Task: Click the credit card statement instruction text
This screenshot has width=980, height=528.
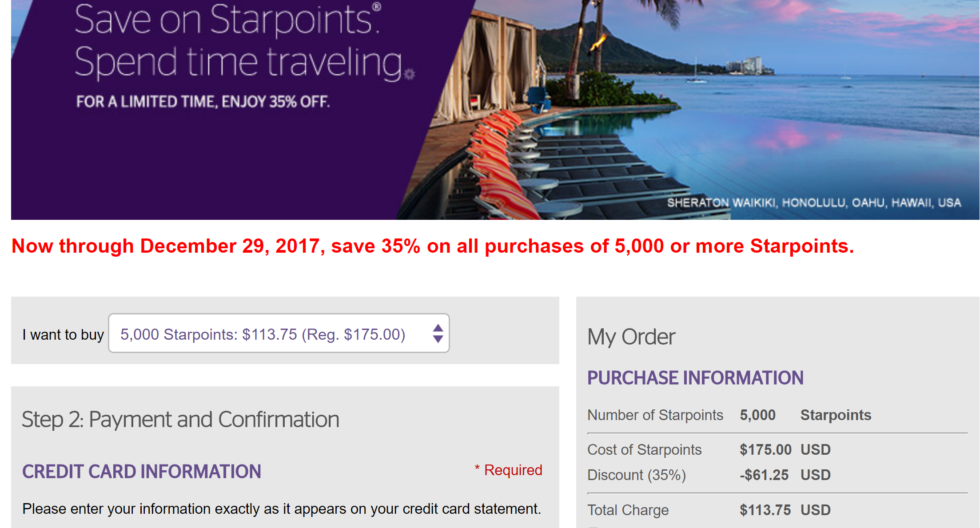Action: tap(282, 509)
